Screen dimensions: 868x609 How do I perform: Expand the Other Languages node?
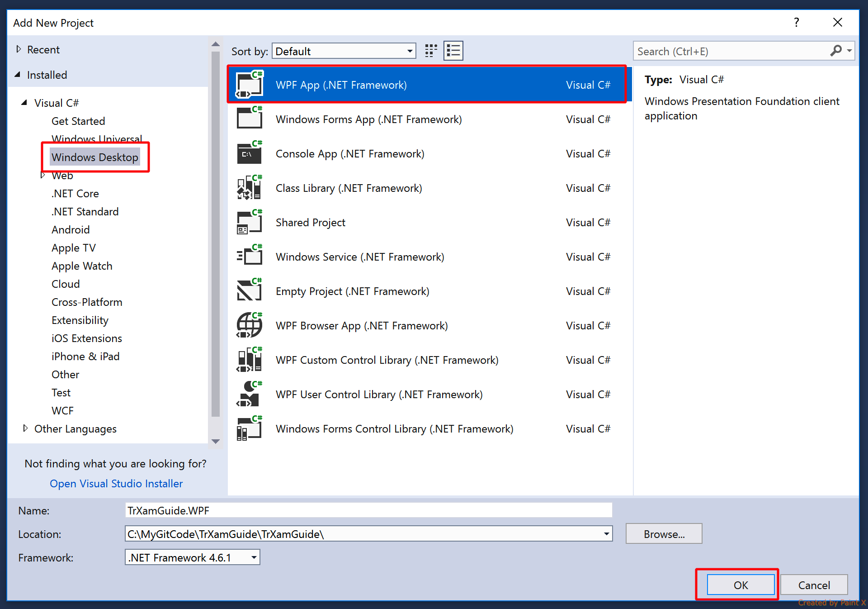coord(25,428)
